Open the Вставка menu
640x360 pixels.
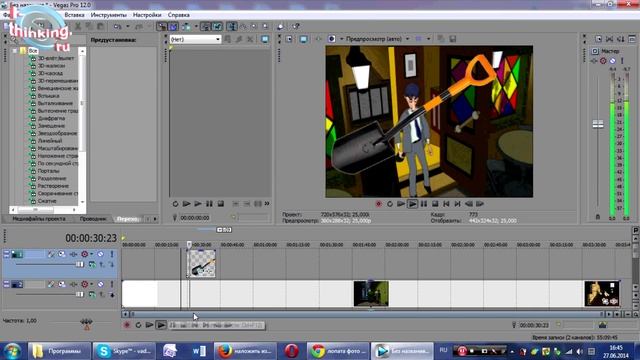75,15
